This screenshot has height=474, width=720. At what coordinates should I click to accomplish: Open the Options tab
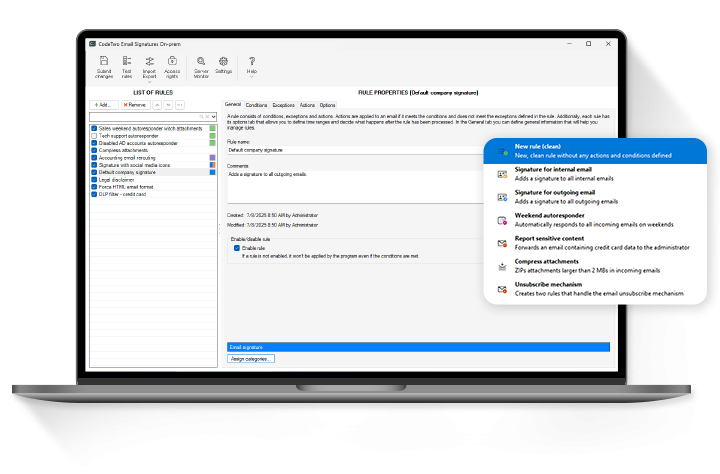click(x=327, y=105)
